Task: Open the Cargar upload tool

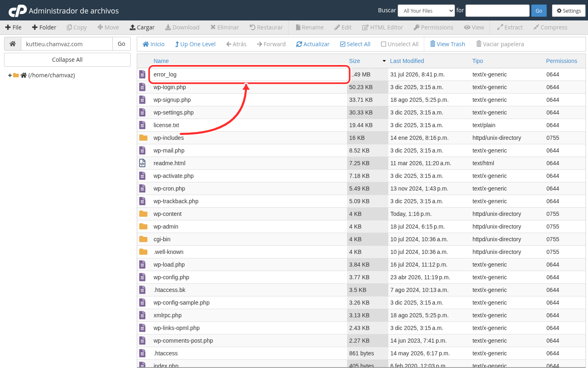Action: 142,27
